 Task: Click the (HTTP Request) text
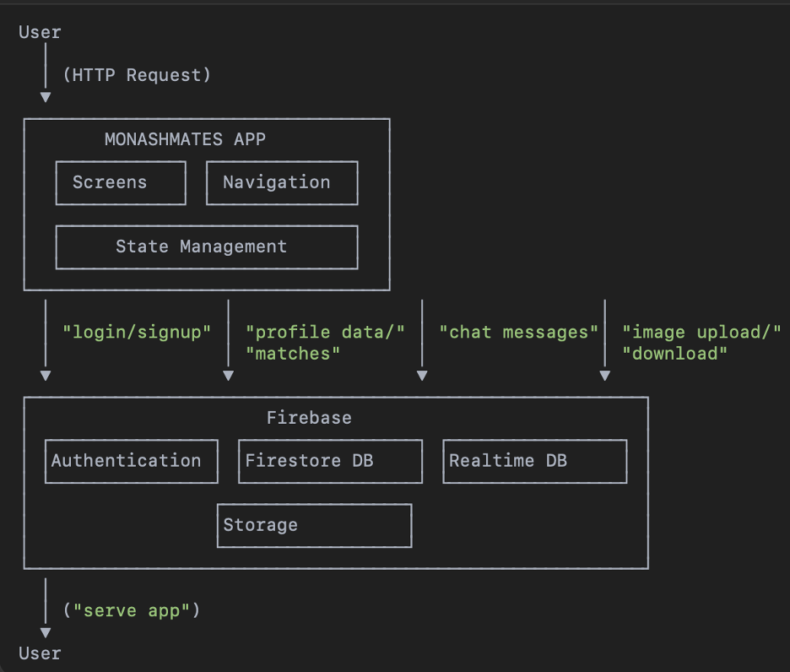coord(137,75)
